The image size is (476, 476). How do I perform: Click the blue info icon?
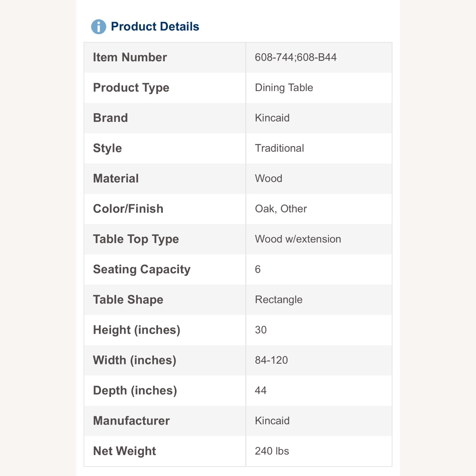click(x=98, y=27)
